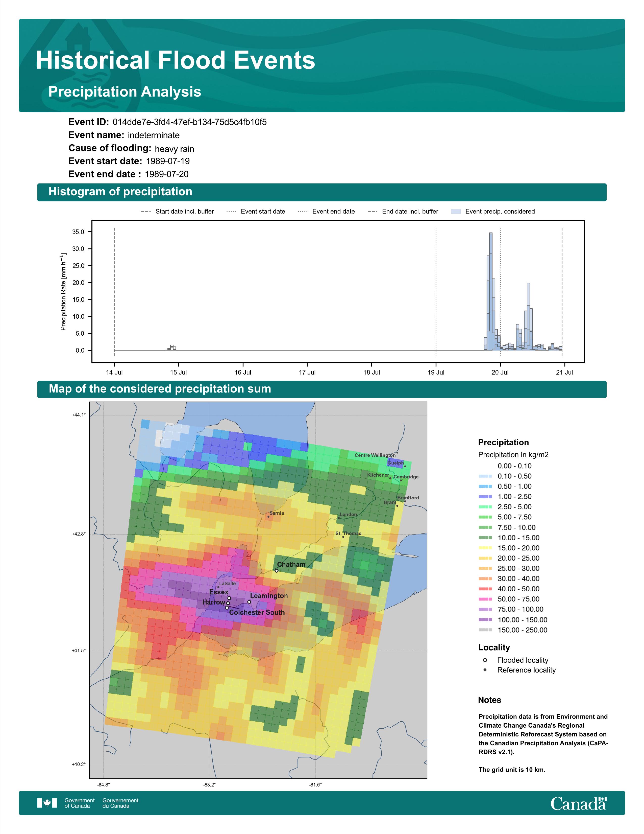Click the 40.00 - 50.00 legend swatch

[x=485, y=589]
